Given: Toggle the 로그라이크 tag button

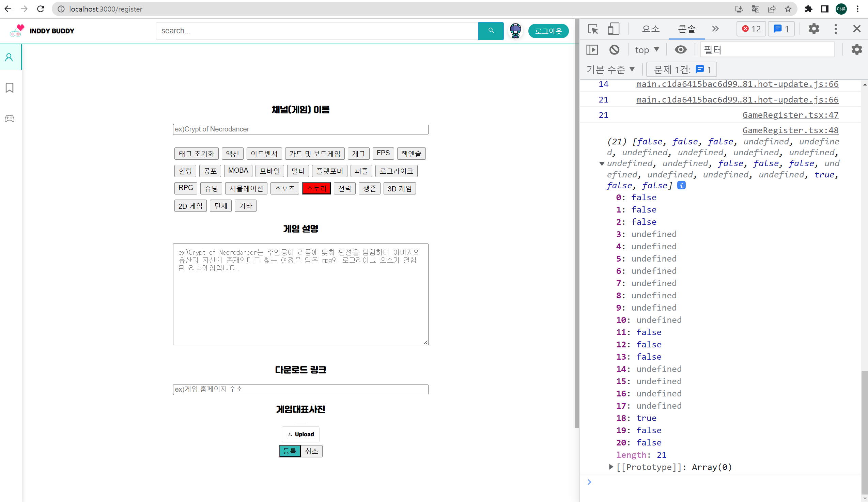Looking at the screenshot, I should tap(396, 171).
